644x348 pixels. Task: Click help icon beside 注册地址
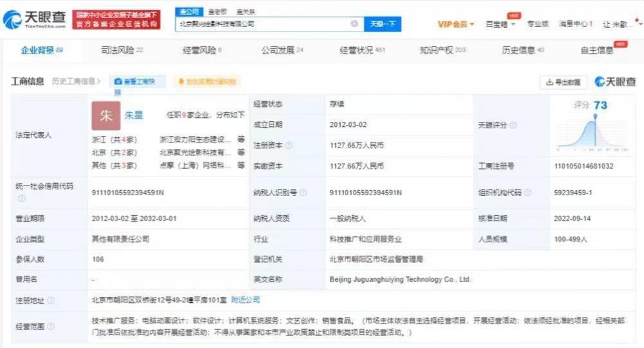click(51, 300)
